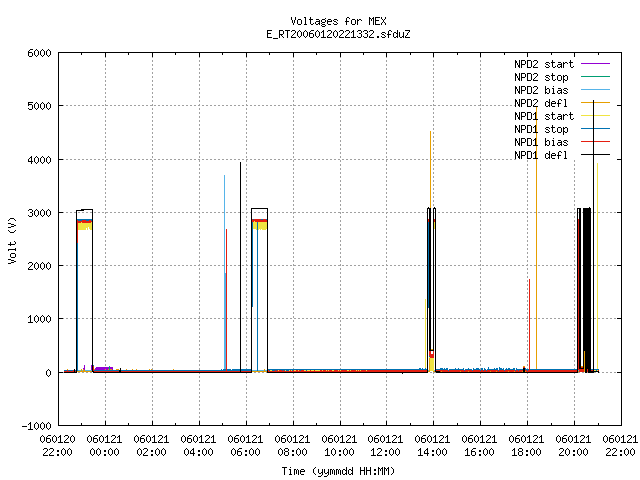Click the '060121 04:00' x-axis tick label
Viewport: 640px width, 480px height.
tap(198, 446)
